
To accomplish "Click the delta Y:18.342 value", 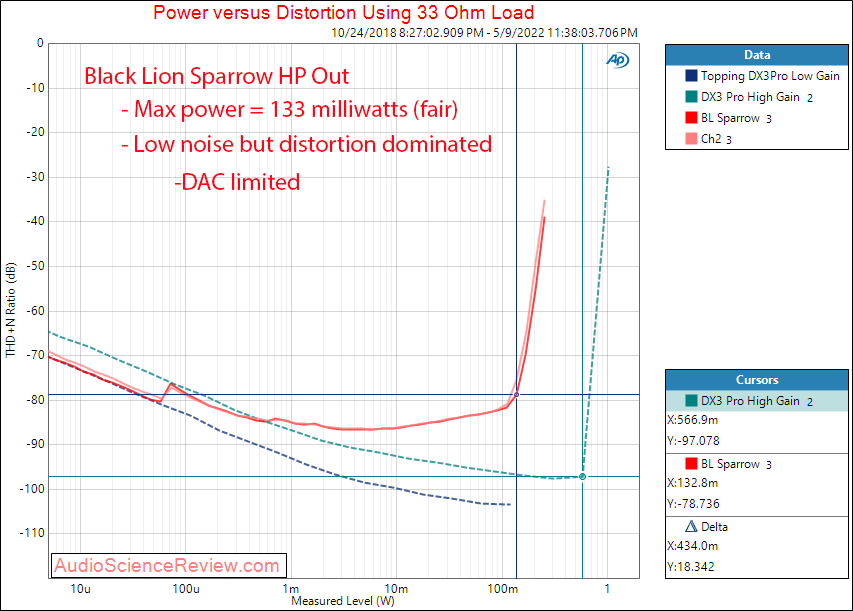I will pos(691,566).
